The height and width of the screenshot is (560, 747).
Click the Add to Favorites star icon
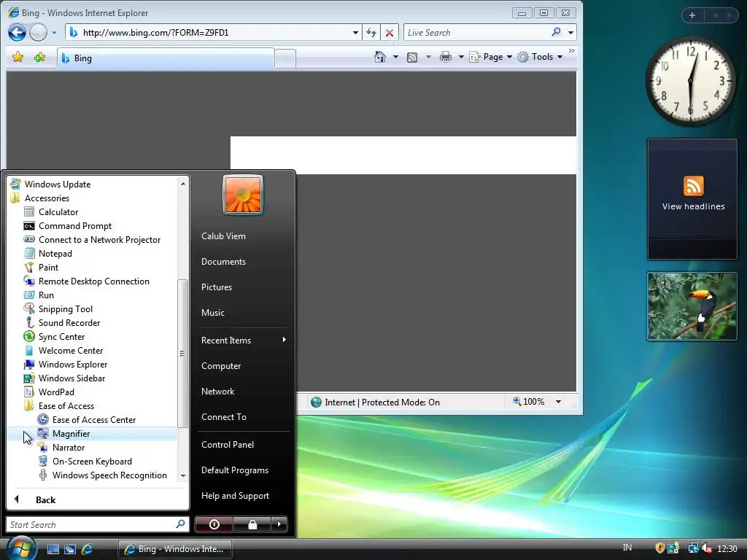pyautogui.click(x=39, y=57)
